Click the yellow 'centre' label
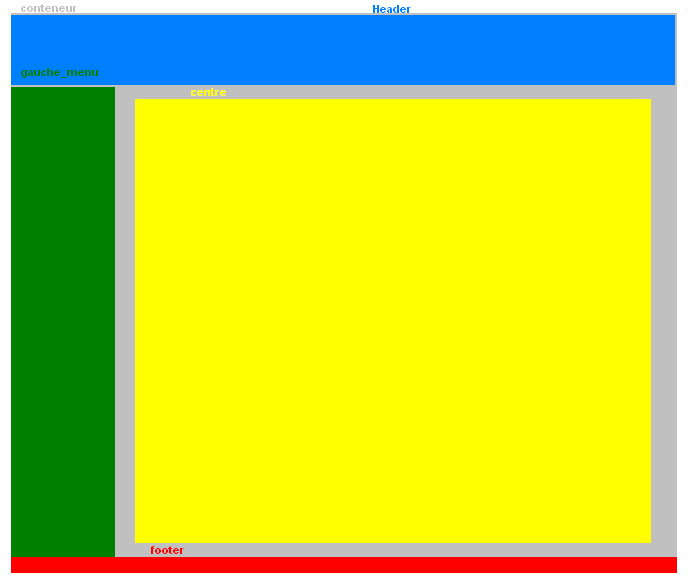This screenshot has height=585, width=700. [x=208, y=92]
